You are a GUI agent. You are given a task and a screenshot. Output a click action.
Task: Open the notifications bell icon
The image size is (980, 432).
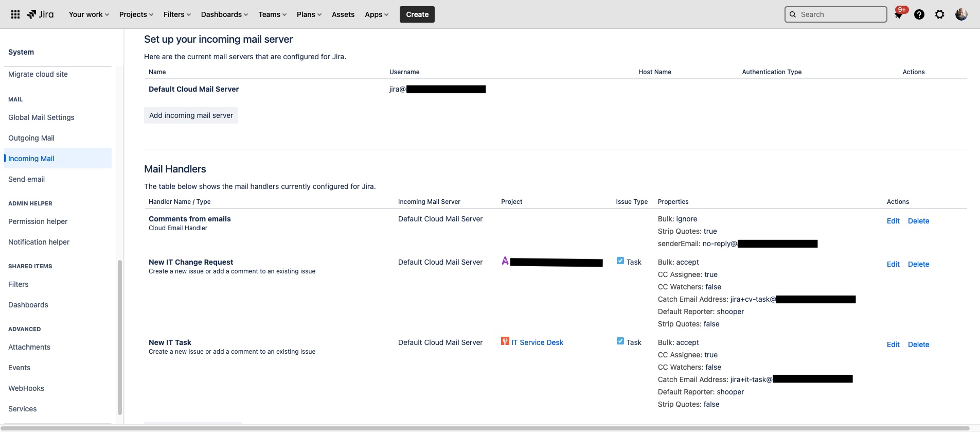pos(899,15)
